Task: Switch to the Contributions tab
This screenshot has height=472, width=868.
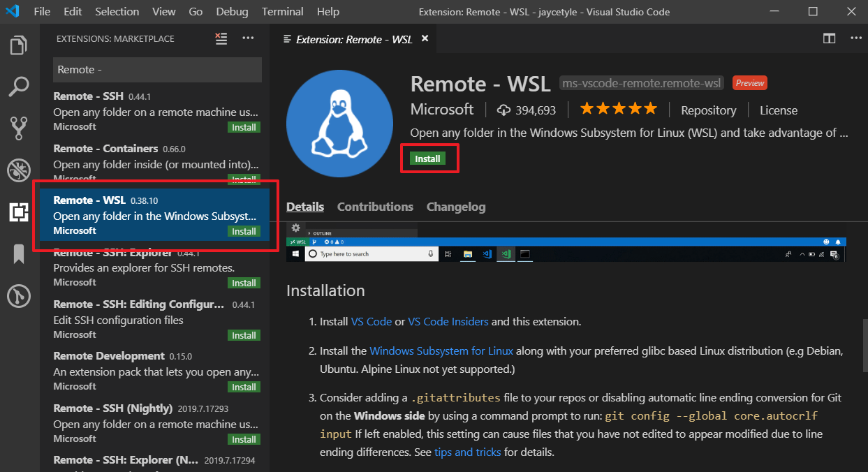Action: click(375, 207)
